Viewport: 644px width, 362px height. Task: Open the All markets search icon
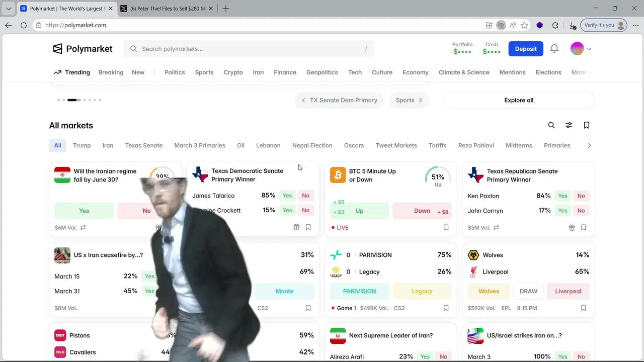click(551, 125)
